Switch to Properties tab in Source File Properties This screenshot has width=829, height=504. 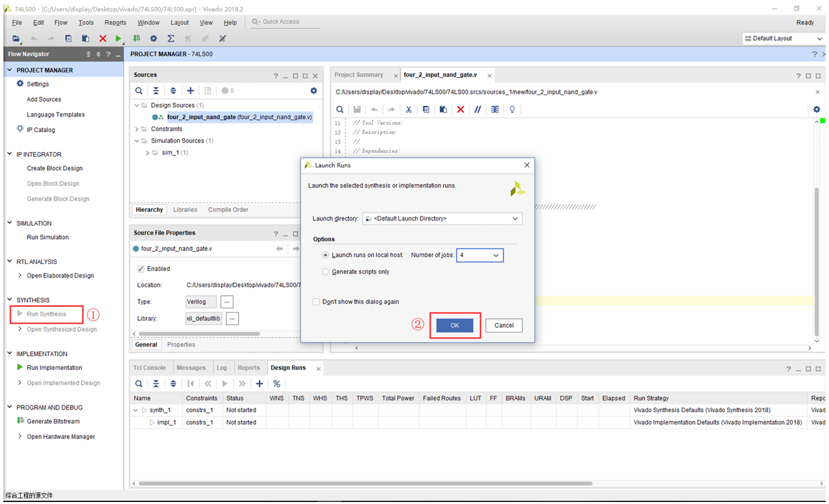point(181,344)
